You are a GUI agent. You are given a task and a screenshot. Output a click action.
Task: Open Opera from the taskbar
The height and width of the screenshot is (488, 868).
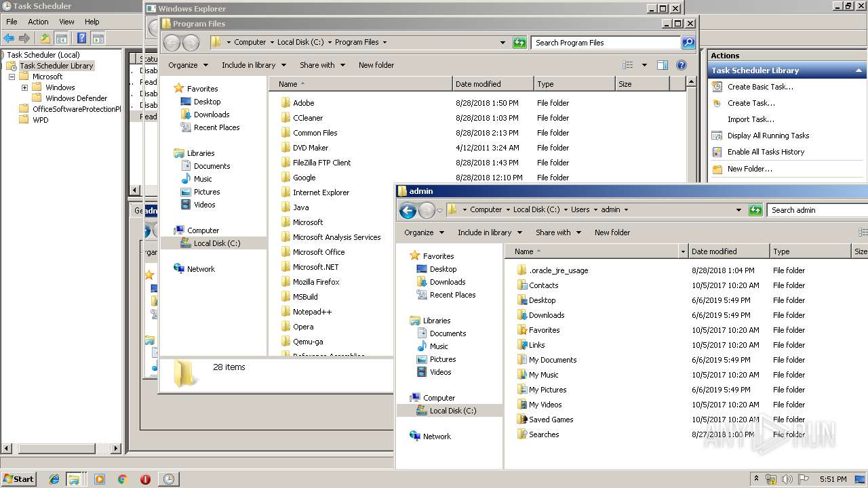(x=145, y=479)
